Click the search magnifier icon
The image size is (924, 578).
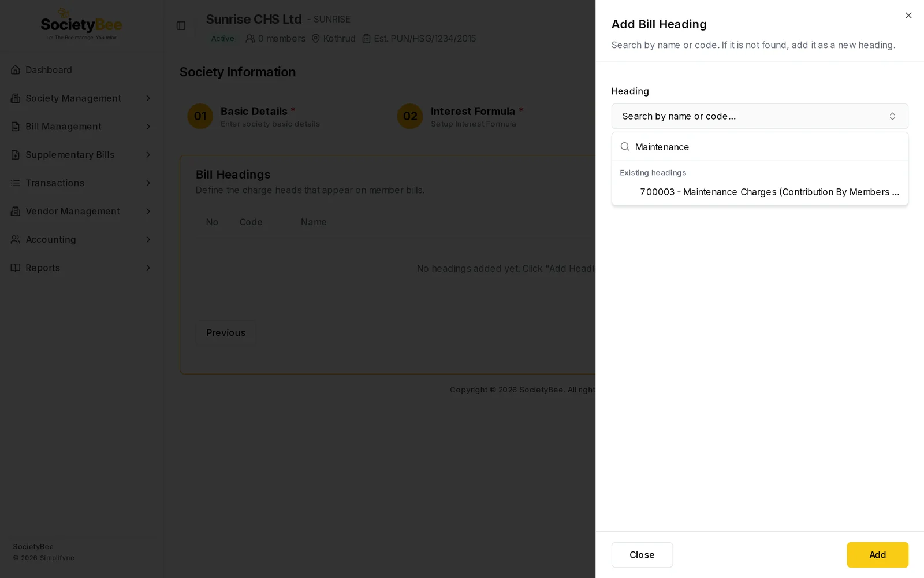625,147
